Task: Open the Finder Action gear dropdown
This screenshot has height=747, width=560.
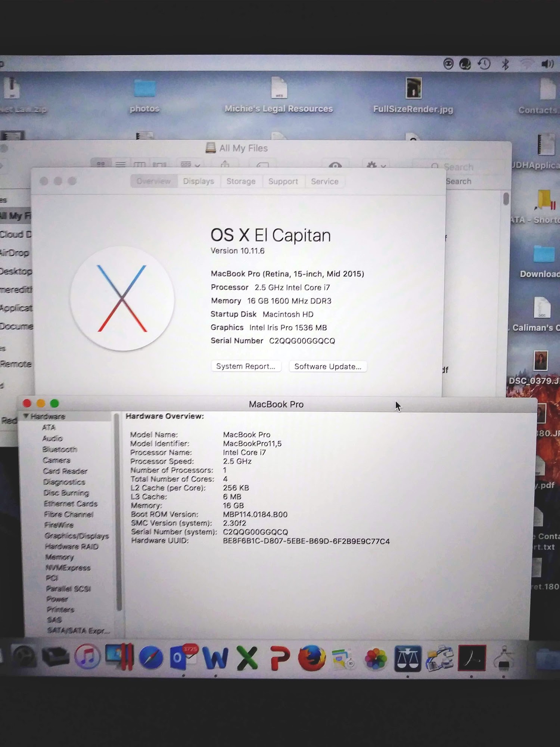Action: (x=376, y=165)
